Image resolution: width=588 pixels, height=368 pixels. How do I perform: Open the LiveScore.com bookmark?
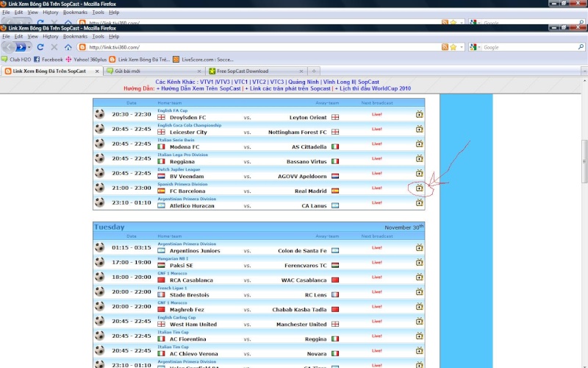(x=203, y=60)
